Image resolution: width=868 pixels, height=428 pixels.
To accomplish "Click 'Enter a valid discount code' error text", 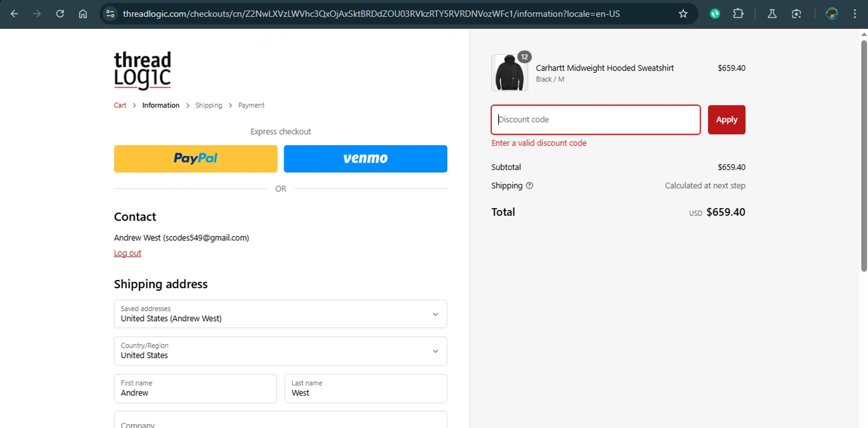I will [x=539, y=143].
